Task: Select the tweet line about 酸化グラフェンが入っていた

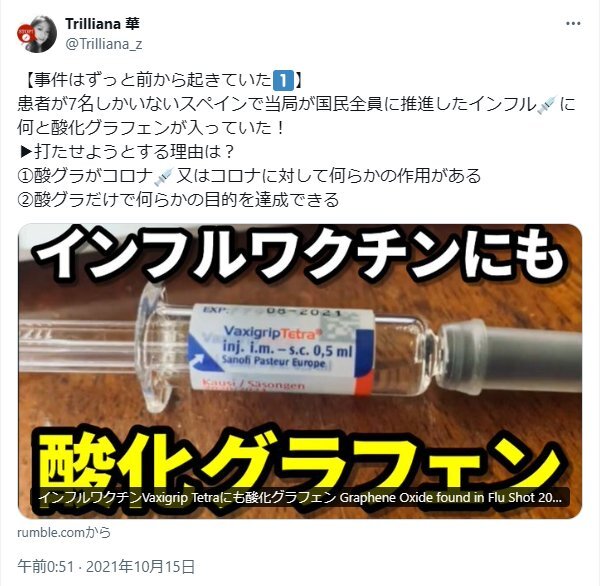Action: pos(151,128)
